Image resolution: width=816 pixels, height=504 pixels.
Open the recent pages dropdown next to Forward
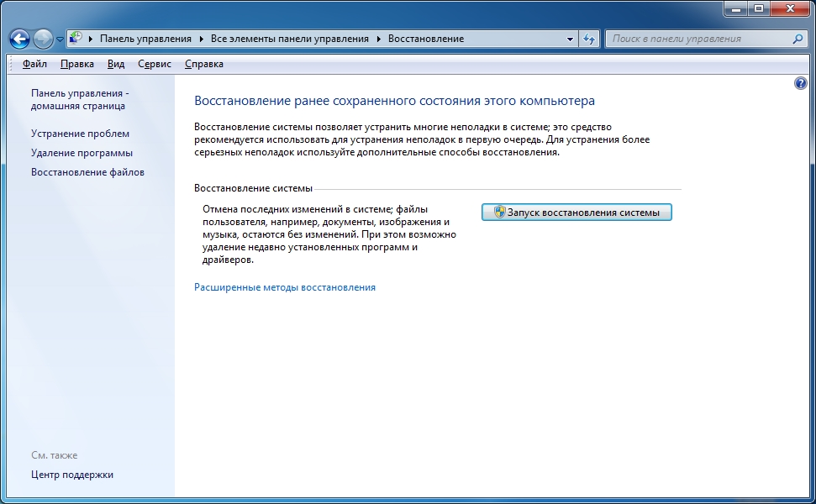click(x=60, y=39)
